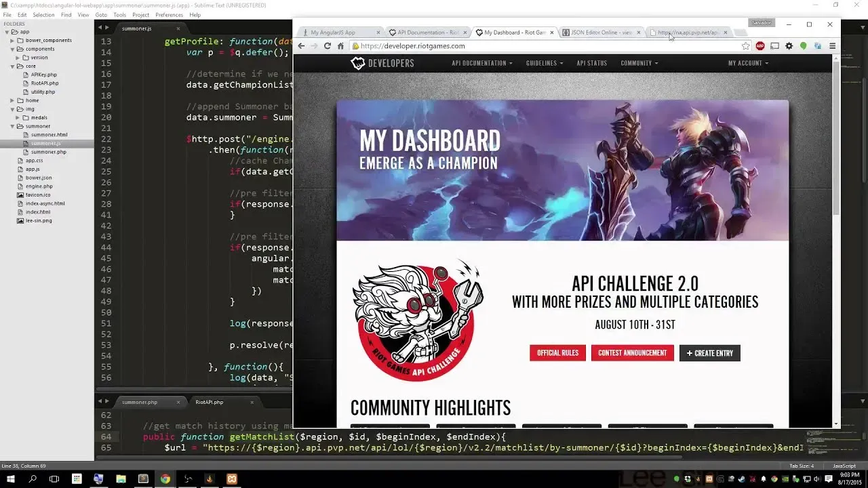Click the Create Entry button
Image resolution: width=868 pixels, height=488 pixels.
coord(710,353)
